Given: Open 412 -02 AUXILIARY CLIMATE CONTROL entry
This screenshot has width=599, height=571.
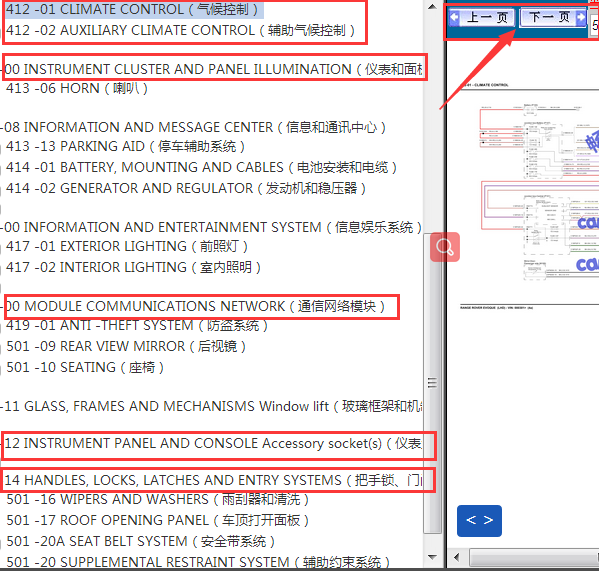Looking at the screenshot, I should pos(180,30).
